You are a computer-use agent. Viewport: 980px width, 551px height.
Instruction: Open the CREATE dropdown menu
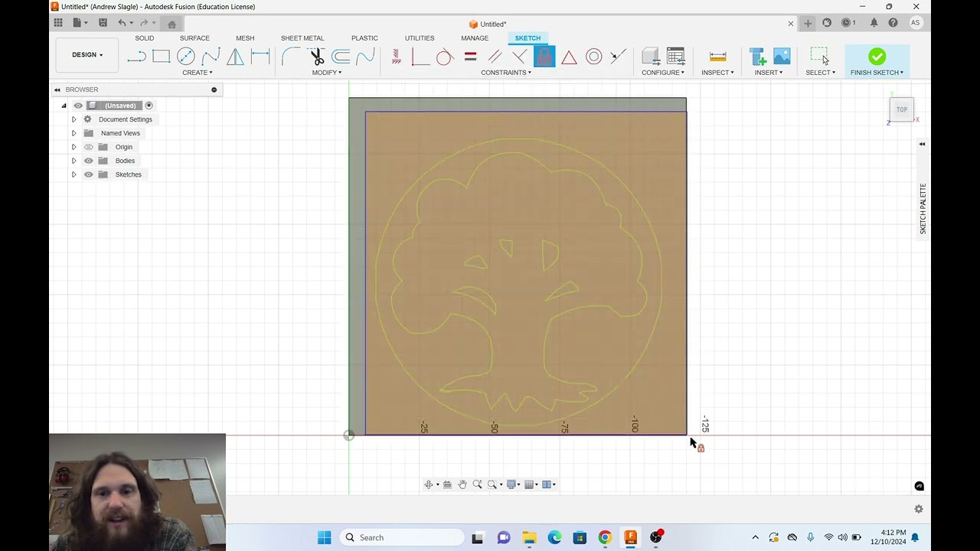pos(198,73)
